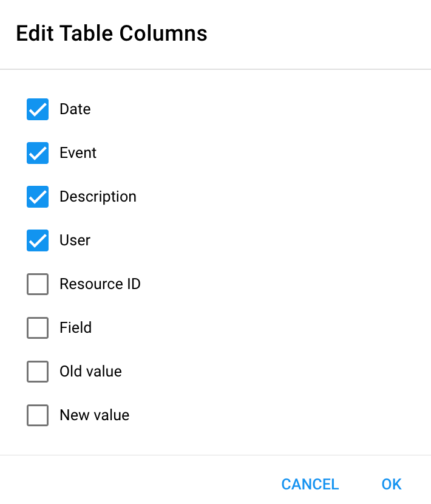Uncheck the Date column checkbox
The height and width of the screenshot is (504, 431).
pos(38,109)
